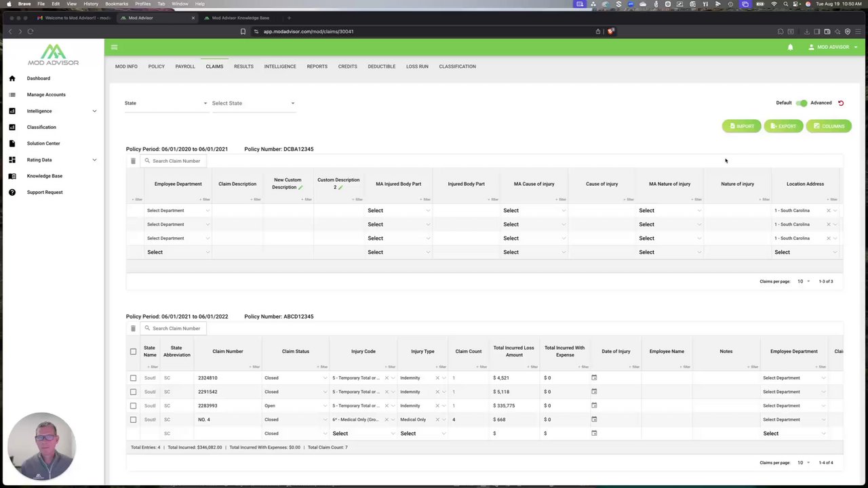Click the Support Request help icon
The image size is (868, 488).
[12, 192]
